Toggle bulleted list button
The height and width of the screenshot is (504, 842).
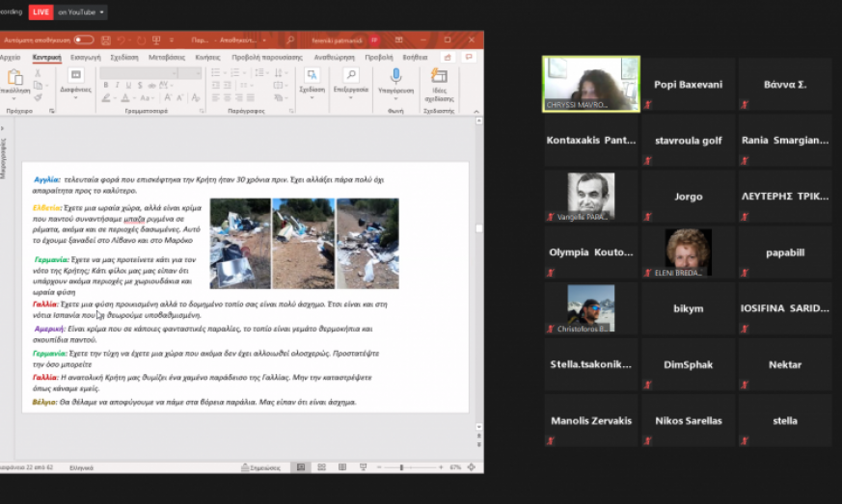coord(216,73)
